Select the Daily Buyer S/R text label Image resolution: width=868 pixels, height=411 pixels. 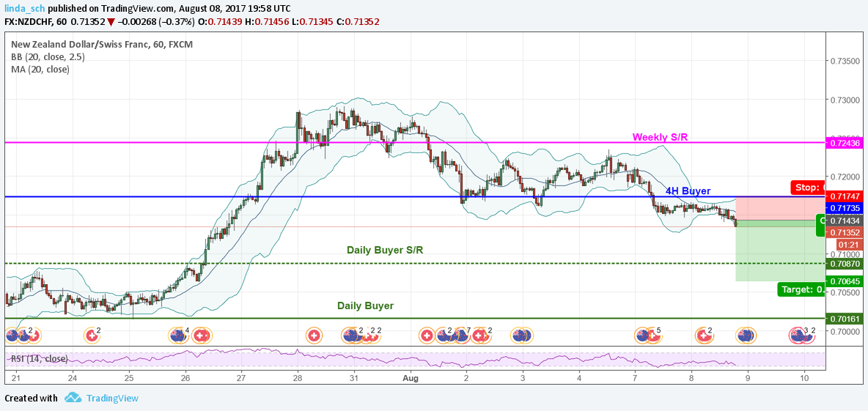[x=386, y=250]
